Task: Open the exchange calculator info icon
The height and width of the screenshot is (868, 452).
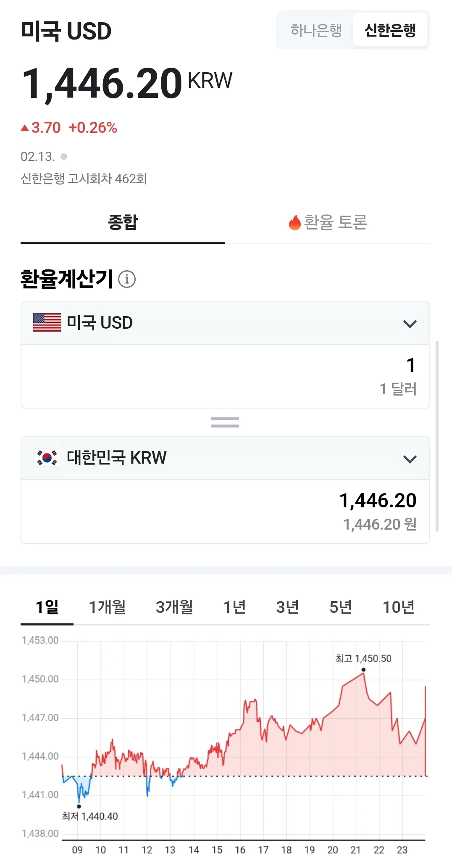Action: pyautogui.click(x=127, y=279)
